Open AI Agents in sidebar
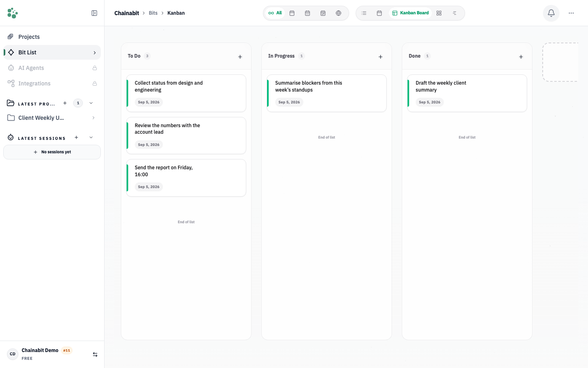The width and height of the screenshot is (588, 368). point(52,68)
